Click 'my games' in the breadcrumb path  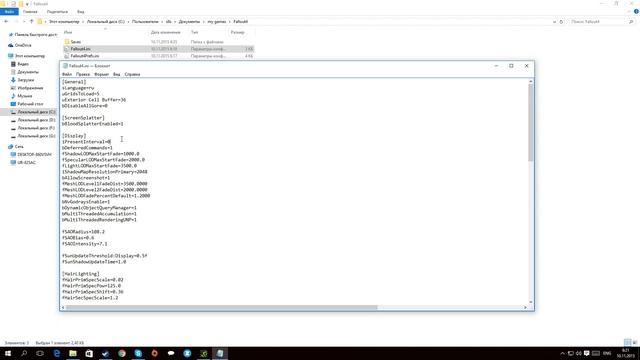[x=217, y=22]
